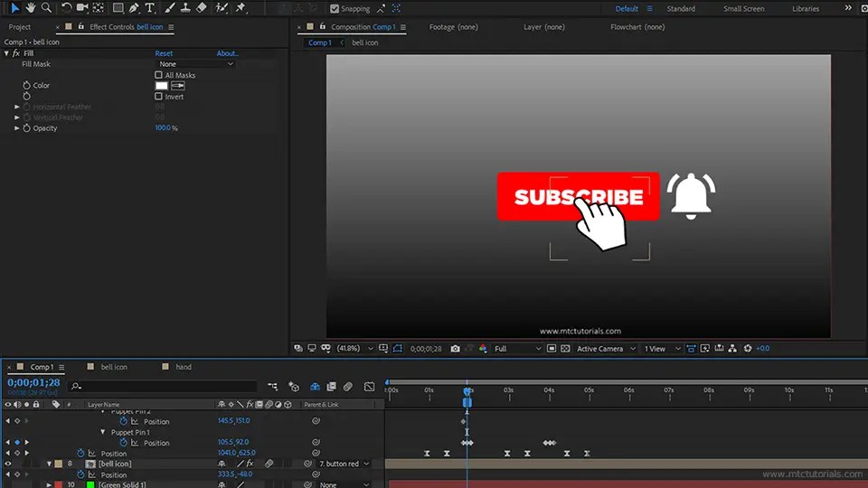The image size is (868, 488).
Task: Collapse the Puppet Pin 1 group
Action: coord(103,432)
